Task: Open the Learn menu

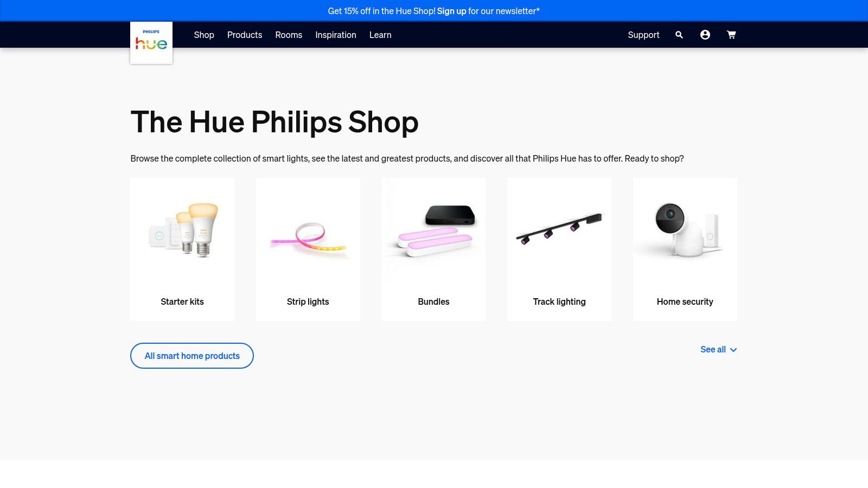Action: [x=380, y=35]
